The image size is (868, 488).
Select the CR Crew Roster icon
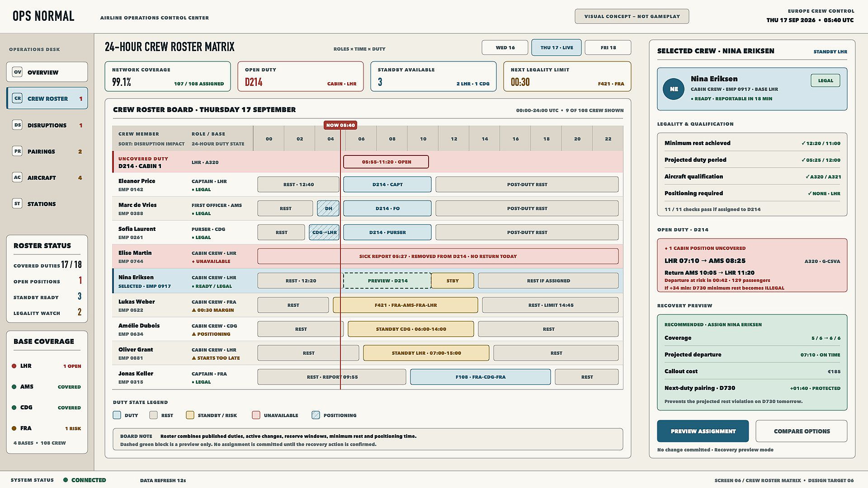(17, 98)
